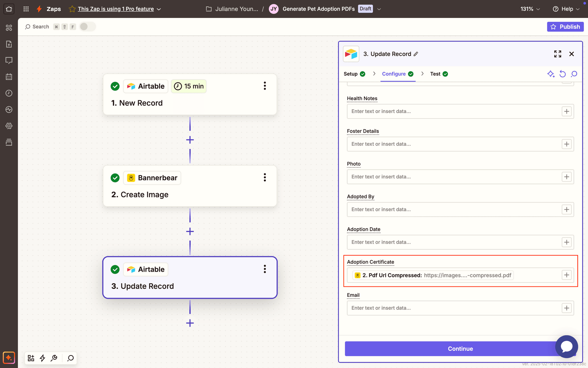
Task: Select the magnifying glass in the bottom toolbar
Action: click(71, 358)
